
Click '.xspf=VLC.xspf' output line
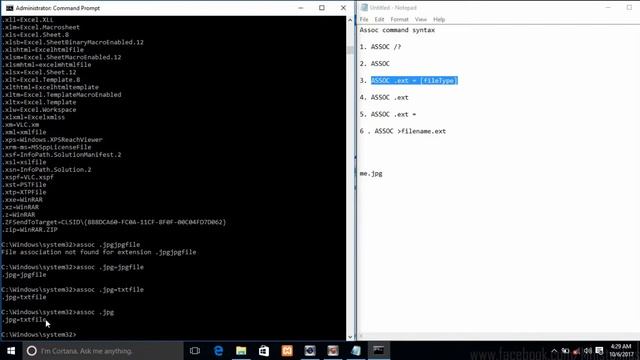(x=27, y=177)
